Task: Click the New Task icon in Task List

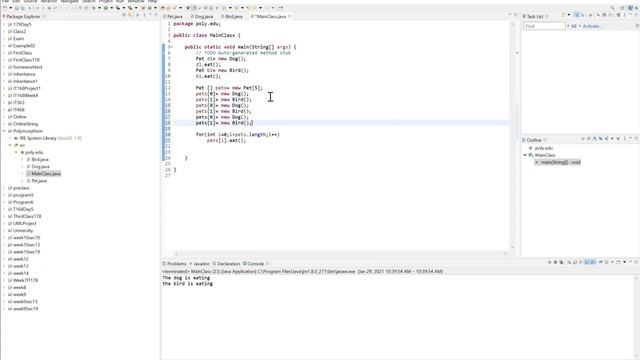Action: pyautogui.click(x=563, y=15)
